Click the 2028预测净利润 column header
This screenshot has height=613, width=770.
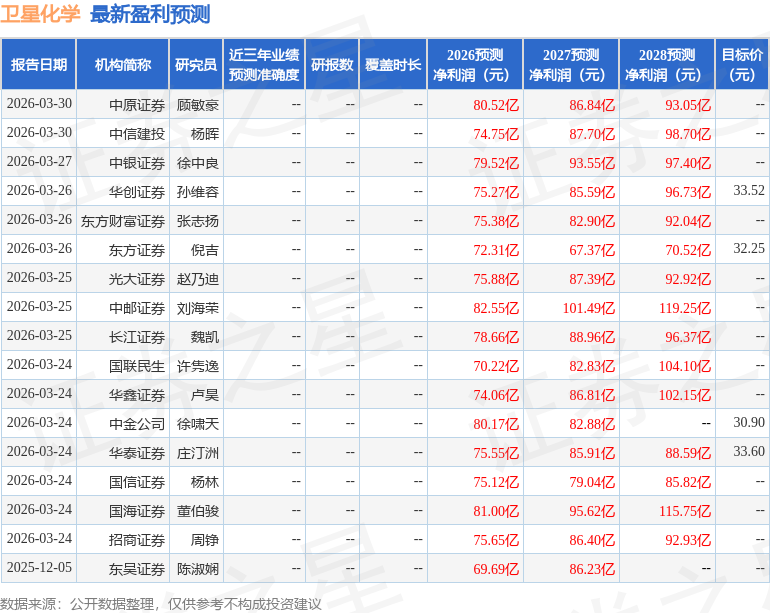click(x=667, y=65)
